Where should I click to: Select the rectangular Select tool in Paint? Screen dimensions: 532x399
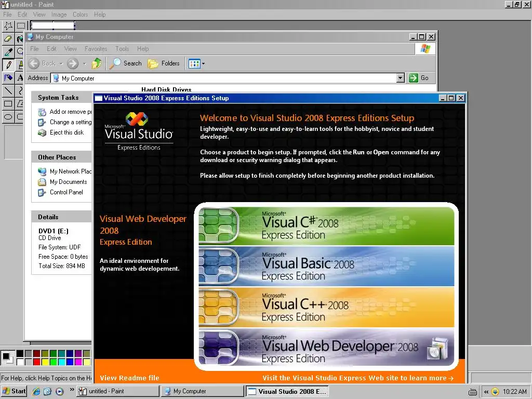(x=20, y=26)
